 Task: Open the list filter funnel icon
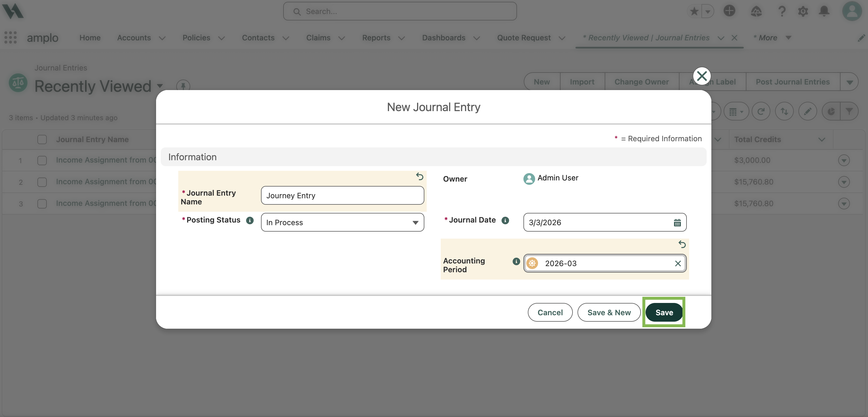(x=849, y=111)
